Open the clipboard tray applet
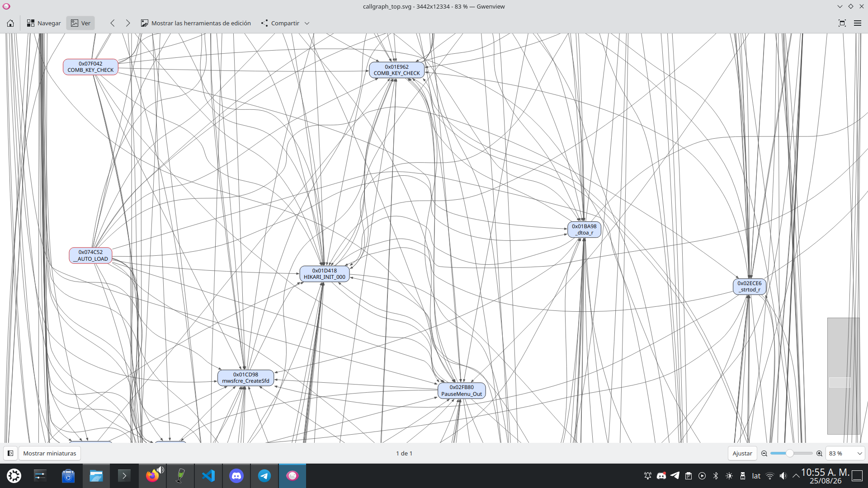Image resolution: width=868 pixels, height=488 pixels. (x=689, y=476)
